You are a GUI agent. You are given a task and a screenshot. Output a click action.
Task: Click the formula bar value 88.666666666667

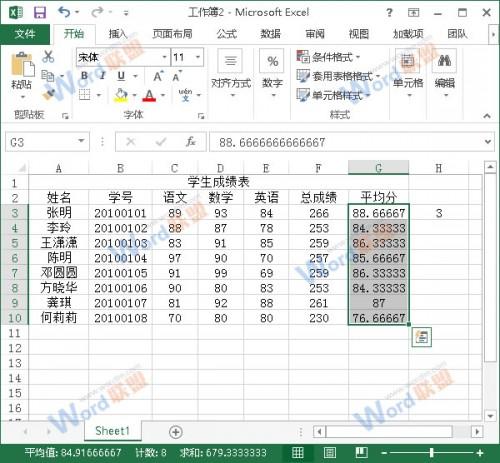pyautogui.click(x=272, y=142)
